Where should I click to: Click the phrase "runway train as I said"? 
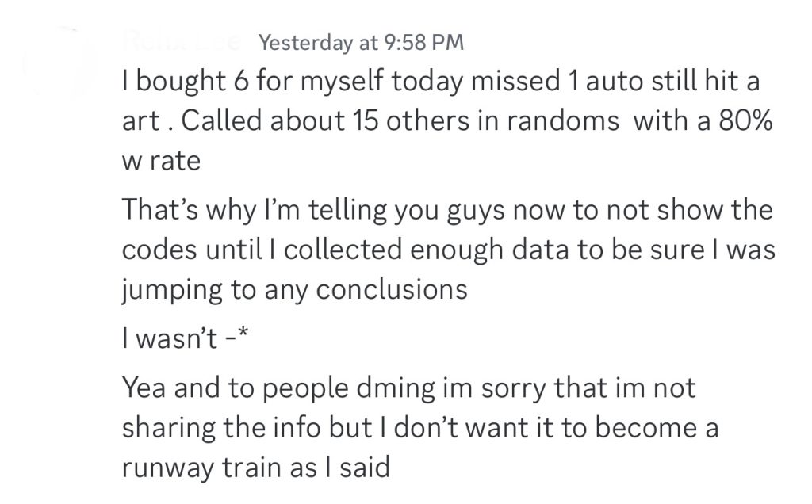(x=256, y=467)
